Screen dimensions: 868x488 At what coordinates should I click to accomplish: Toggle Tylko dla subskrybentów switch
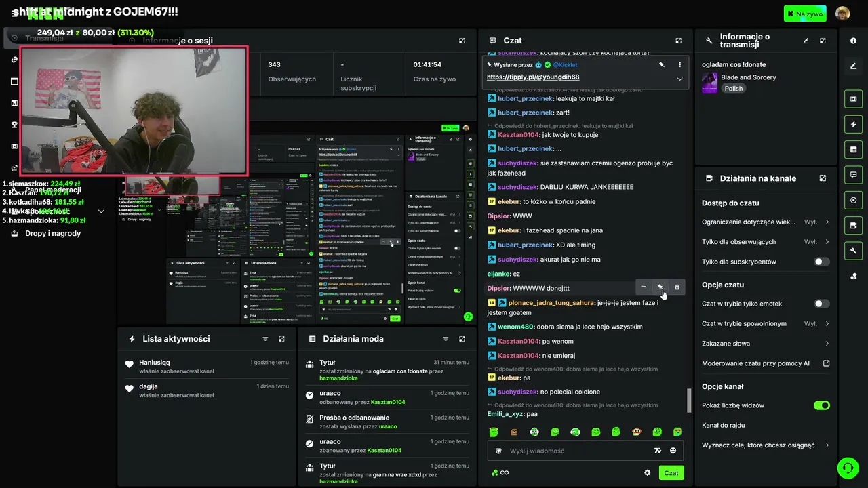coord(821,262)
